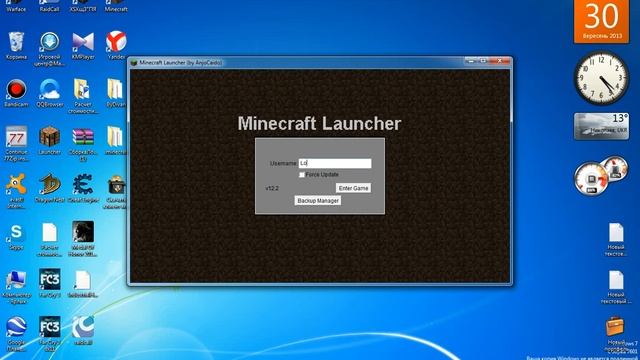Open the QQBrowser desktop shortcut
640x360 pixels.
coord(49,89)
